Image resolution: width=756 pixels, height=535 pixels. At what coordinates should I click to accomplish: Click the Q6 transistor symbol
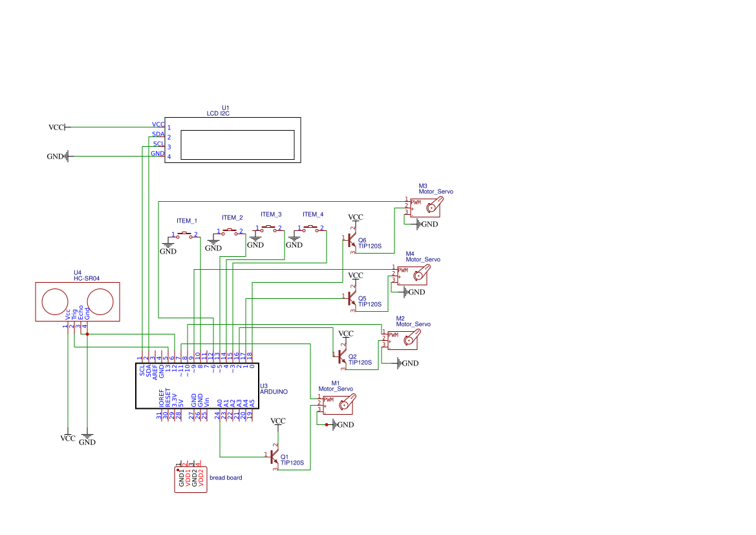351,240
